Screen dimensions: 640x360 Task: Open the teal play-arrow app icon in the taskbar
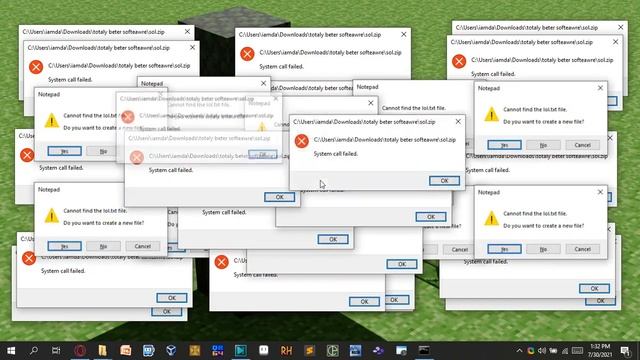[240, 351]
